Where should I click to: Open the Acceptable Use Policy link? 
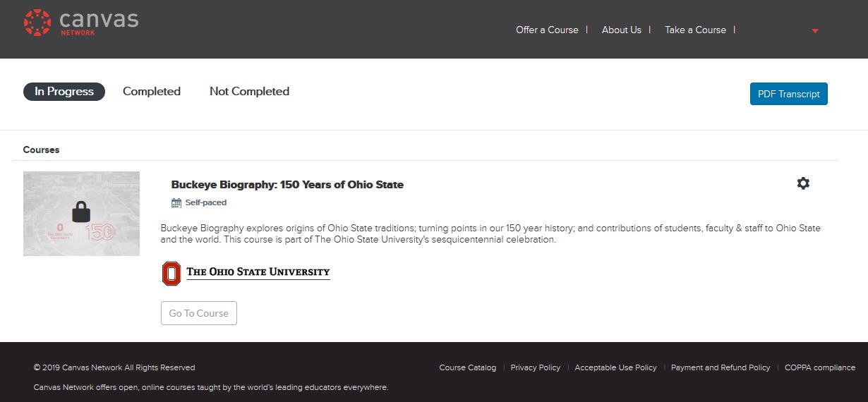616,367
